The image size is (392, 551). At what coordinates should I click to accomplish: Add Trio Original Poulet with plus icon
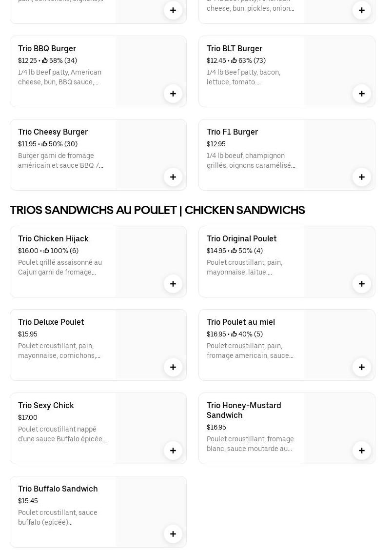(x=362, y=284)
